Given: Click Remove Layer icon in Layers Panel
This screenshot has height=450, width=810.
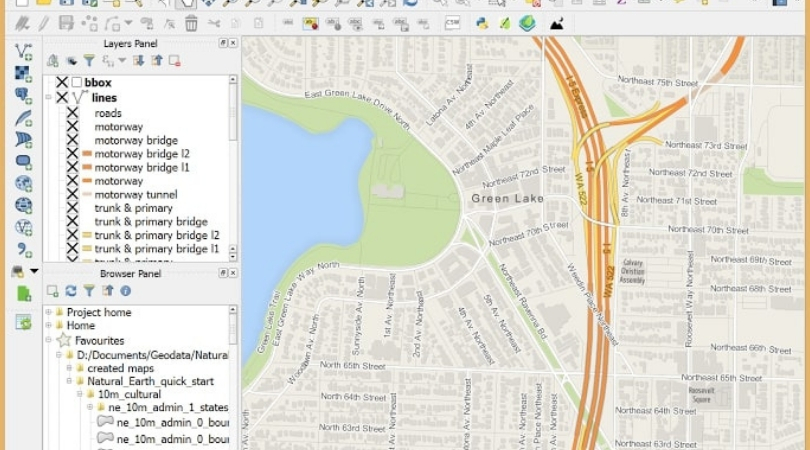Looking at the screenshot, I should click(x=175, y=61).
